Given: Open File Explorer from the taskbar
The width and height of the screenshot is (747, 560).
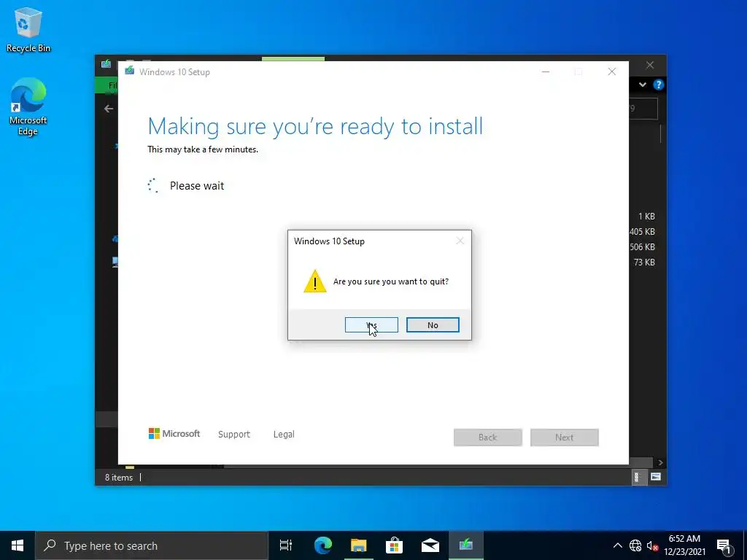Looking at the screenshot, I should pos(359,545).
